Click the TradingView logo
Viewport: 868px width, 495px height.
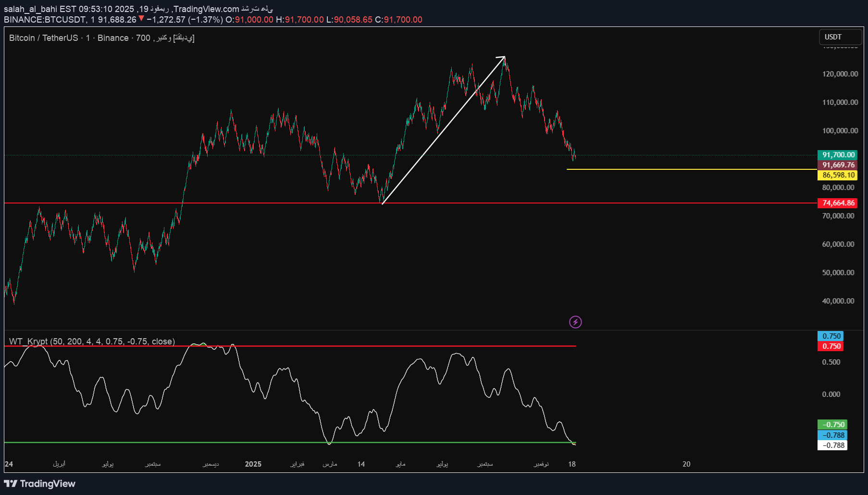(40, 483)
